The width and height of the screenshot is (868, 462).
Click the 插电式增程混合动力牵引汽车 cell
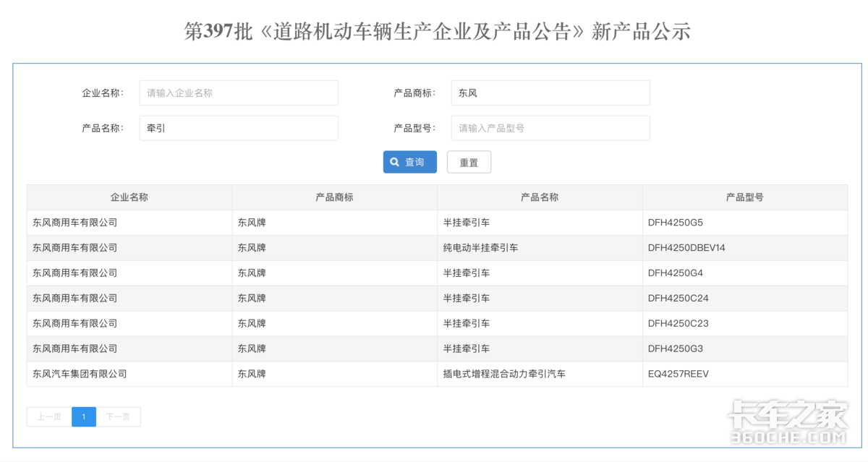[504, 374]
